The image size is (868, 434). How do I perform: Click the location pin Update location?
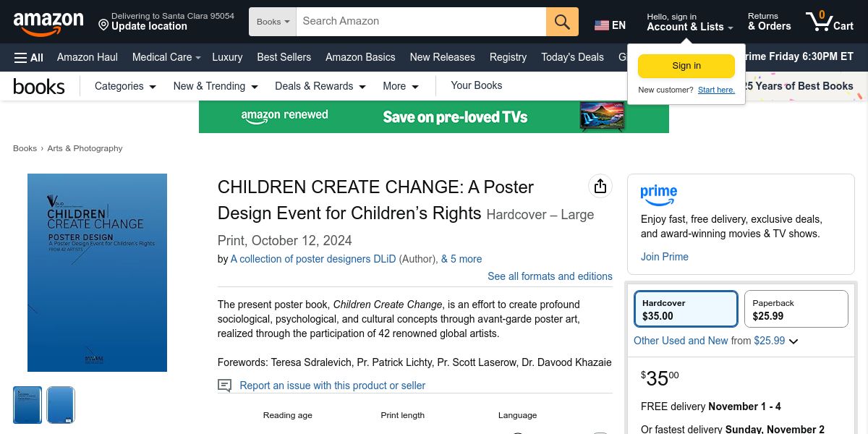(166, 22)
